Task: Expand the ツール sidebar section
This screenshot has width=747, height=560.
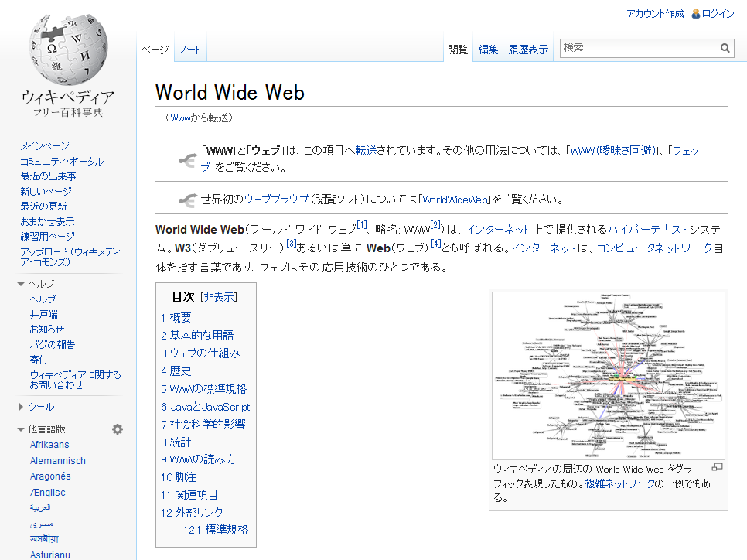Action: point(20,407)
